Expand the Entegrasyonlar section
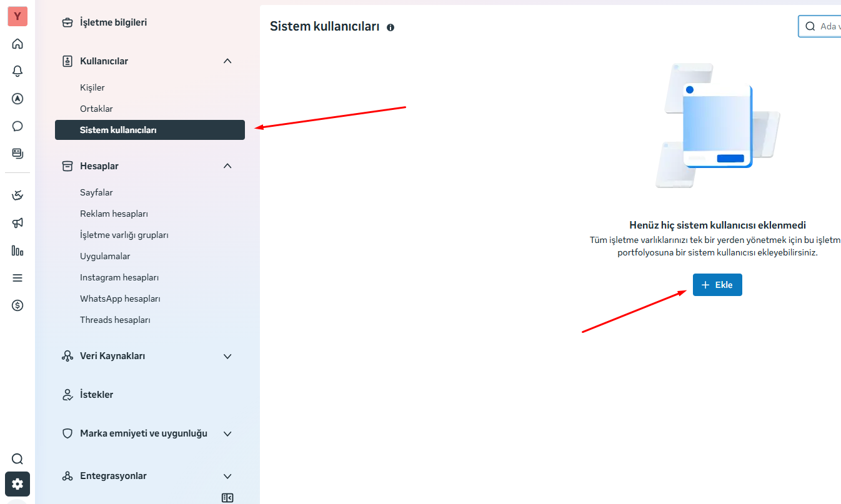The height and width of the screenshot is (504, 841). [x=227, y=476]
